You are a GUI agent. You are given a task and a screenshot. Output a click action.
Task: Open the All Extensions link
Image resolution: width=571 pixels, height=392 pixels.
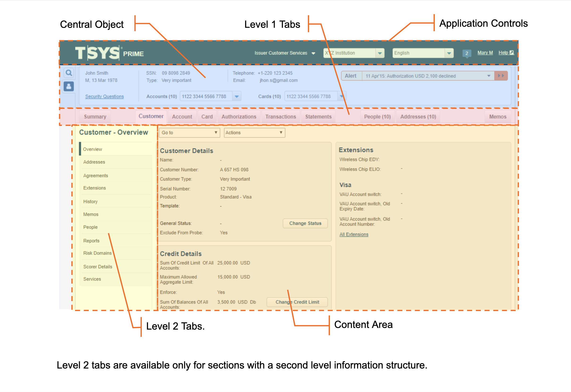[x=354, y=234]
